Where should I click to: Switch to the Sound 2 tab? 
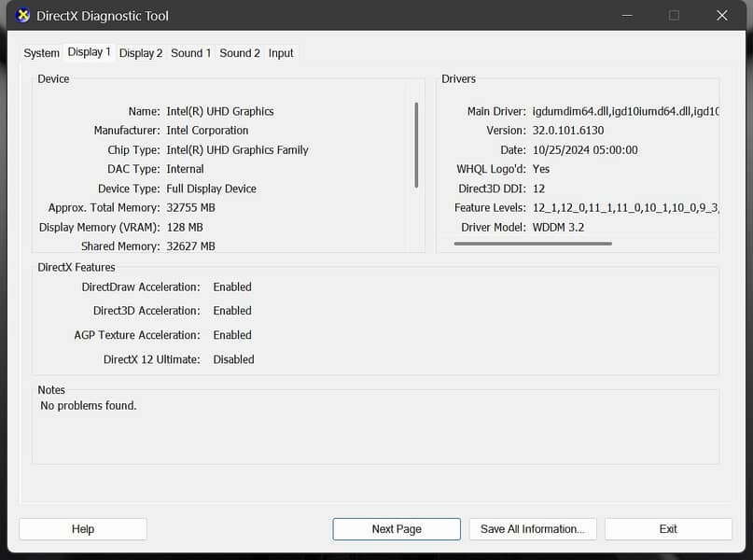point(240,53)
